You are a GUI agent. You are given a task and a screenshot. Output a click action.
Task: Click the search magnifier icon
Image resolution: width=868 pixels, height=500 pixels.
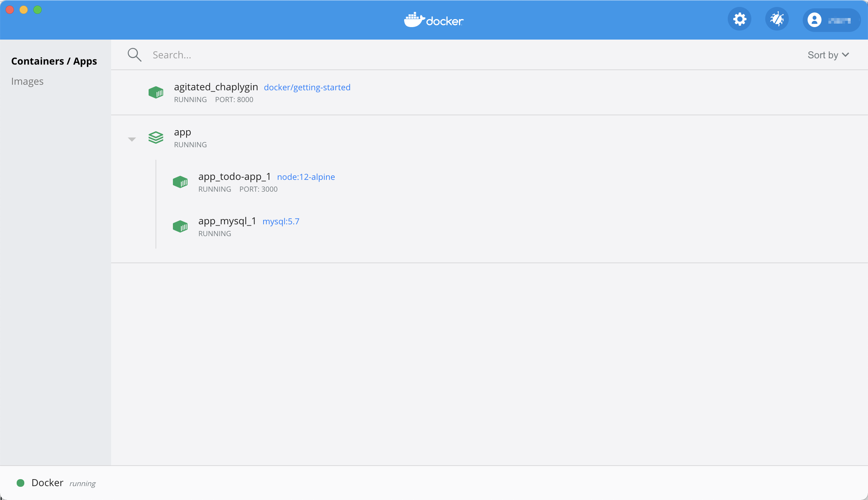[x=134, y=55]
